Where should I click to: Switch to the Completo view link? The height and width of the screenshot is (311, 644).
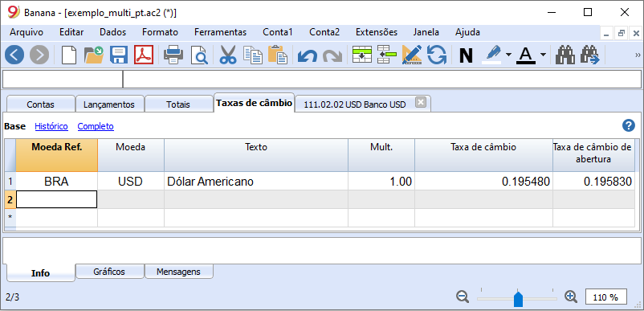pyautogui.click(x=96, y=126)
